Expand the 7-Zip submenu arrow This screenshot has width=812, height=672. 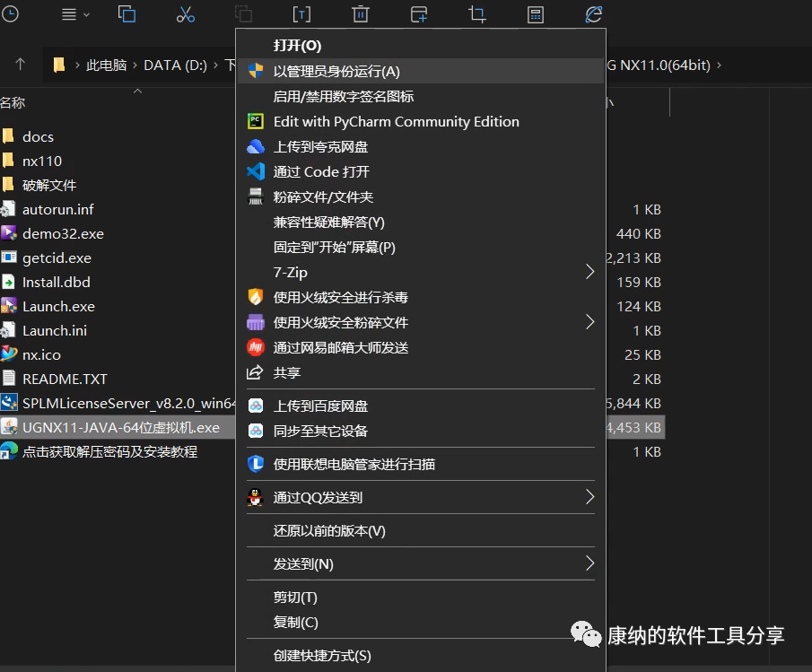point(589,272)
